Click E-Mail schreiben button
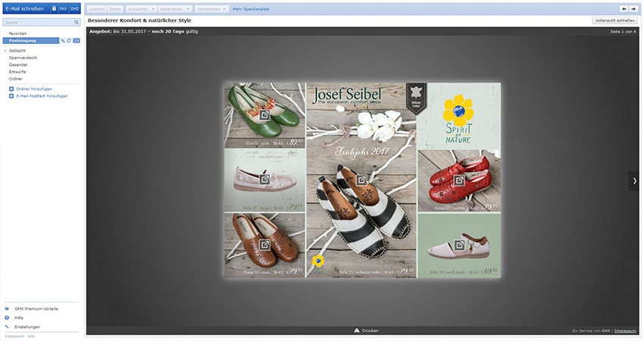The width and height of the screenshot is (644, 341). click(25, 8)
